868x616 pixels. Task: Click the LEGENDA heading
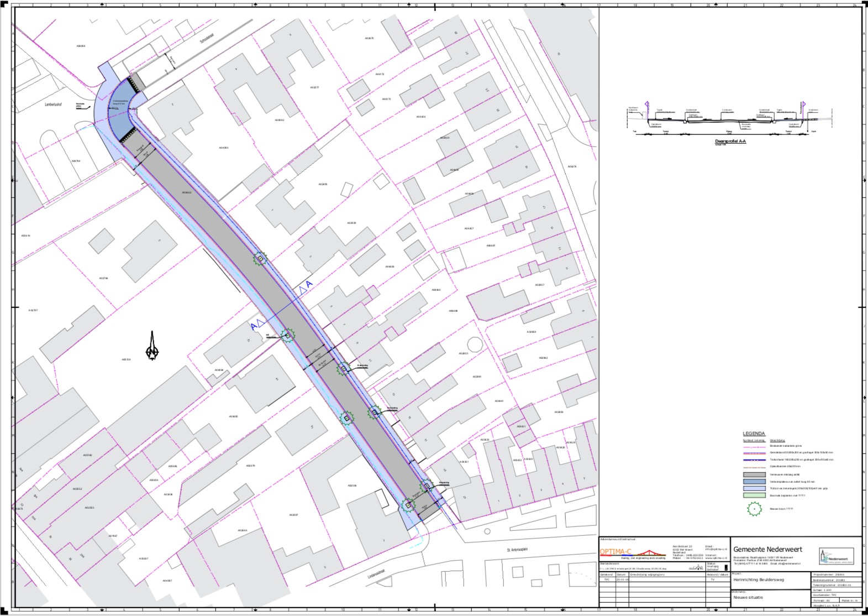(x=754, y=434)
